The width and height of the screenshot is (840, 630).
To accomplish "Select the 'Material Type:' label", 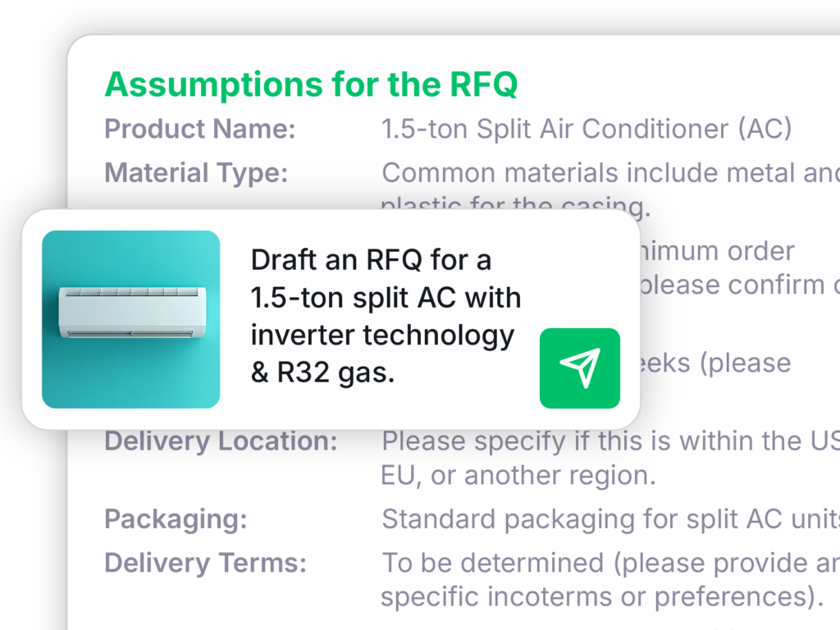I will point(196,173).
